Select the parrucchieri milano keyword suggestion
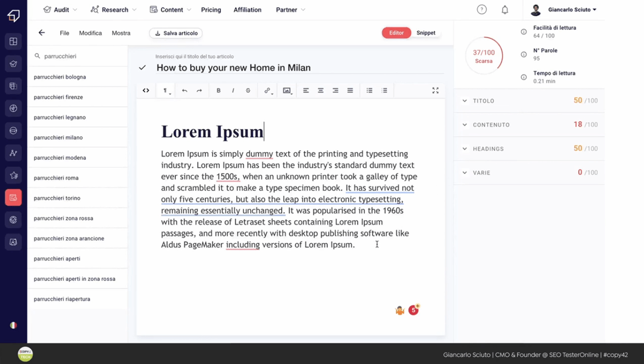The width and height of the screenshot is (644, 364). pos(58,138)
